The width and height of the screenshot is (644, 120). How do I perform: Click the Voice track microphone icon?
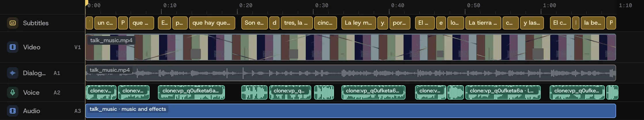coord(13,92)
